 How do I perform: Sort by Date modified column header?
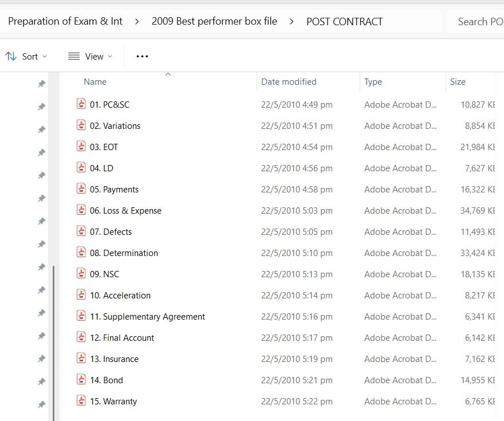[289, 82]
